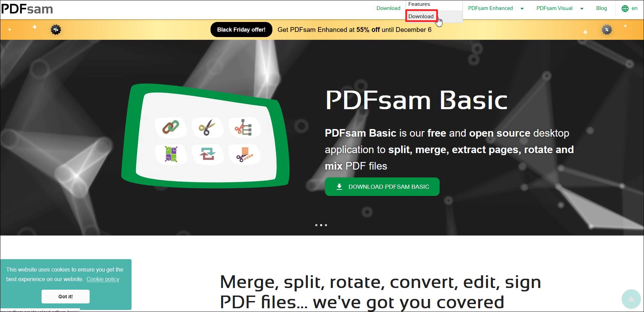Click the yellow scissors split icon in illustration
Screen dimensions: 644x312
[207, 128]
